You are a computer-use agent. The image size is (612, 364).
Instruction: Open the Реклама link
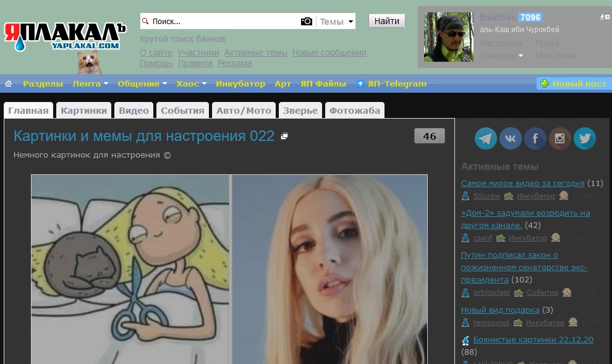click(x=234, y=63)
